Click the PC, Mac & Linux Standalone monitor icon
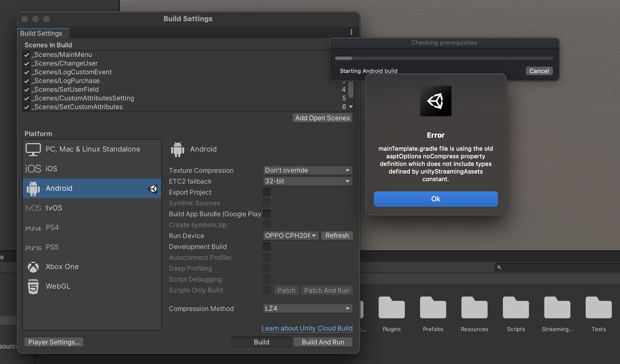Viewport: 620px width, 364px height. [33, 149]
